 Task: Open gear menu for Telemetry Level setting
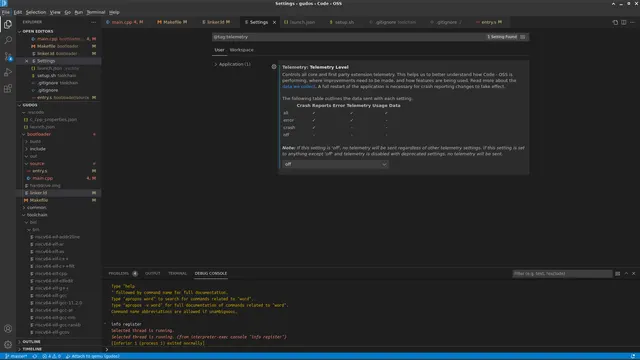point(274,67)
